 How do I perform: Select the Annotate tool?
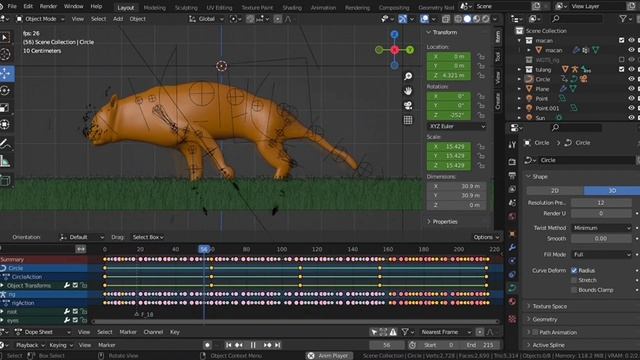tap(6, 144)
